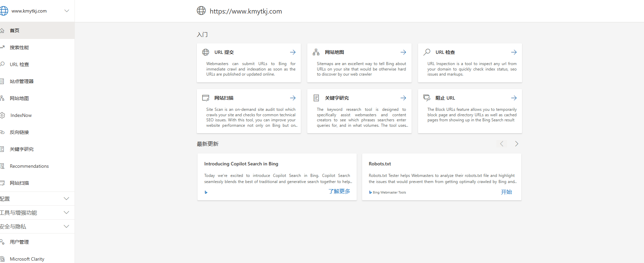Expand the 配置 section
This screenshot has width=644, height=263.
pyautogui.click(x=37, y=199)
